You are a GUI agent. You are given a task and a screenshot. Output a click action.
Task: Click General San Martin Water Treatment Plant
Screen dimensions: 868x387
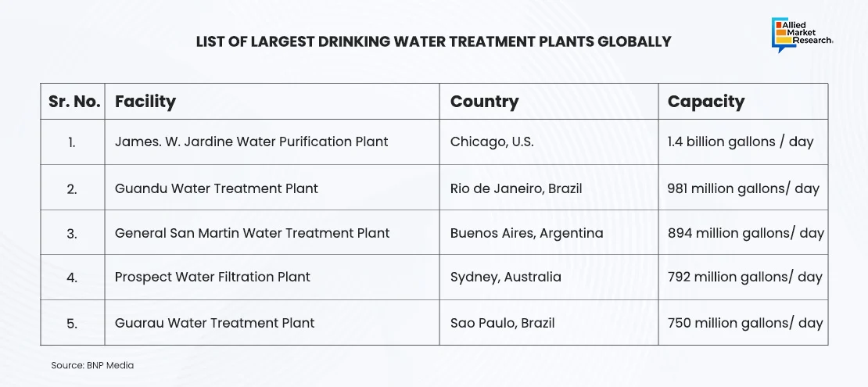(x=252, y=233)
